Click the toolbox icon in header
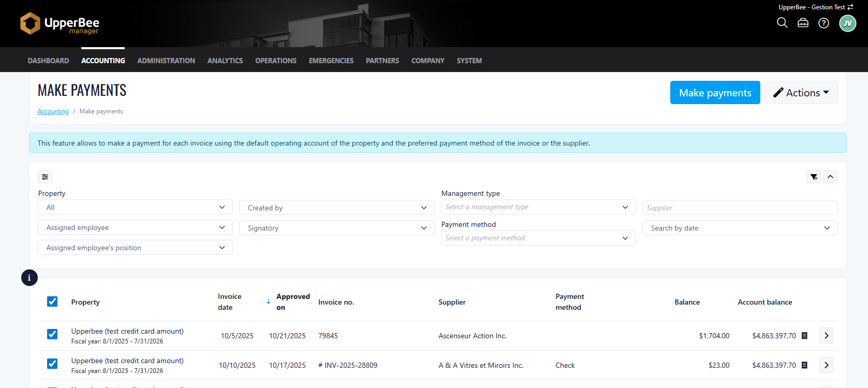Screen dimensions: 868x388 (803, 23)
